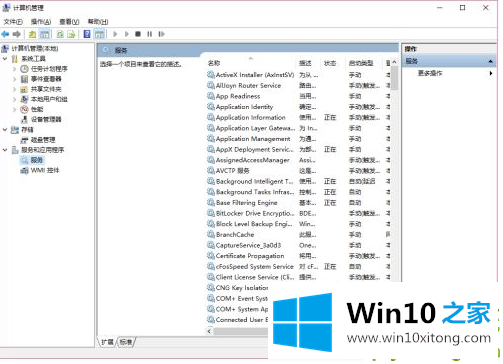Click the horizontal scroll left arrow

[209, 331]
